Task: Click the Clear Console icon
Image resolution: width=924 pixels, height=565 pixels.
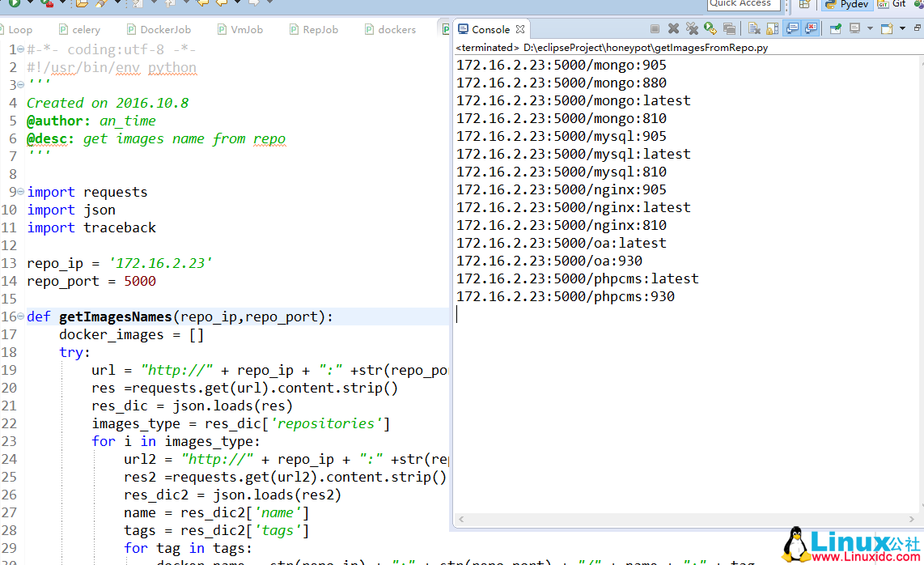Action: tap(754, 29)
